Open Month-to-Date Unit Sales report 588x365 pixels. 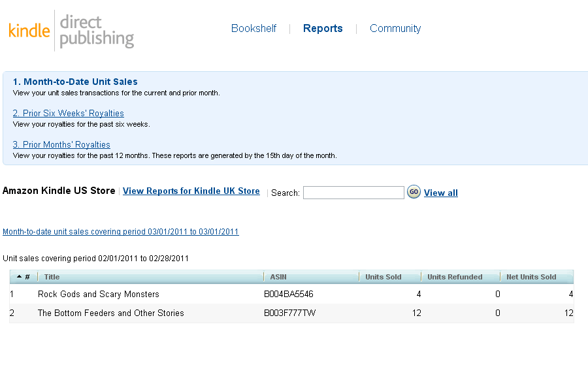(x=75, y=82)
